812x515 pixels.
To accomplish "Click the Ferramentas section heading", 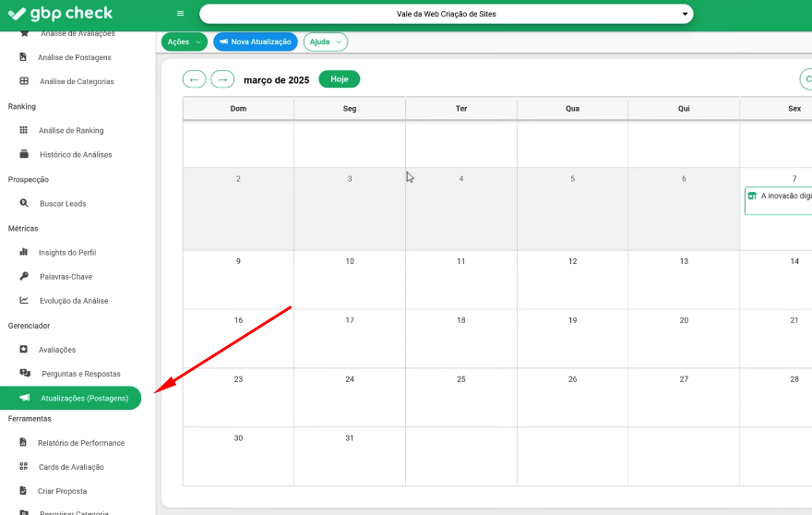I will click(x=30, y=419).
